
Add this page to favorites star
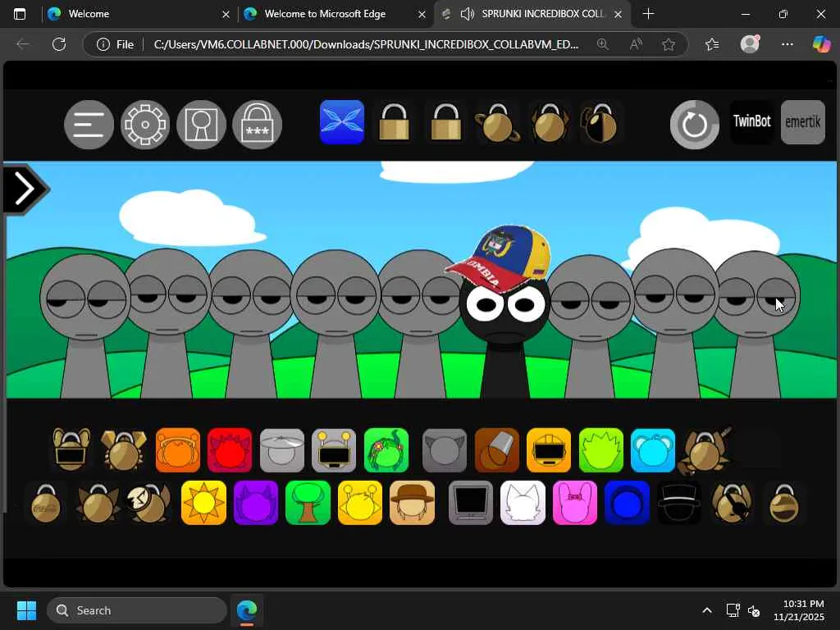tap(669, 44)
